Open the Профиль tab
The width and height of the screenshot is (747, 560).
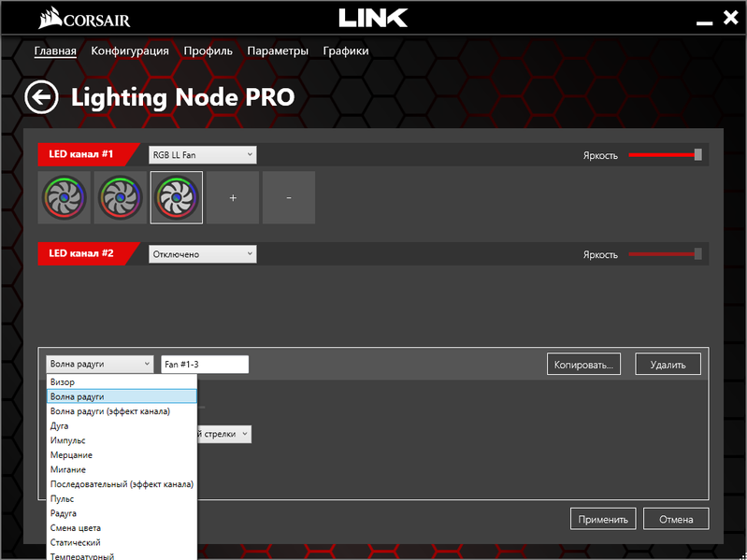point(208,51)
